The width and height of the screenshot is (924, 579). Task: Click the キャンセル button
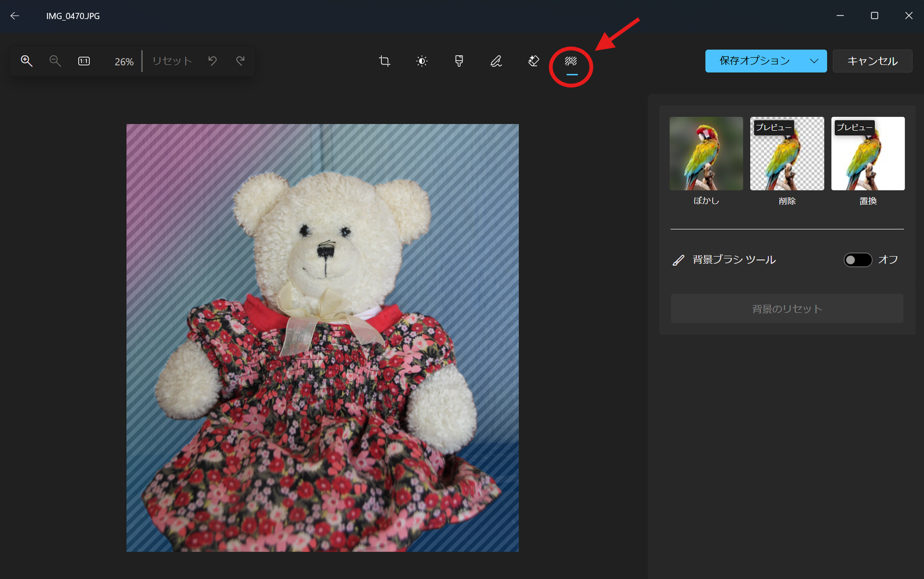[872, 61]
